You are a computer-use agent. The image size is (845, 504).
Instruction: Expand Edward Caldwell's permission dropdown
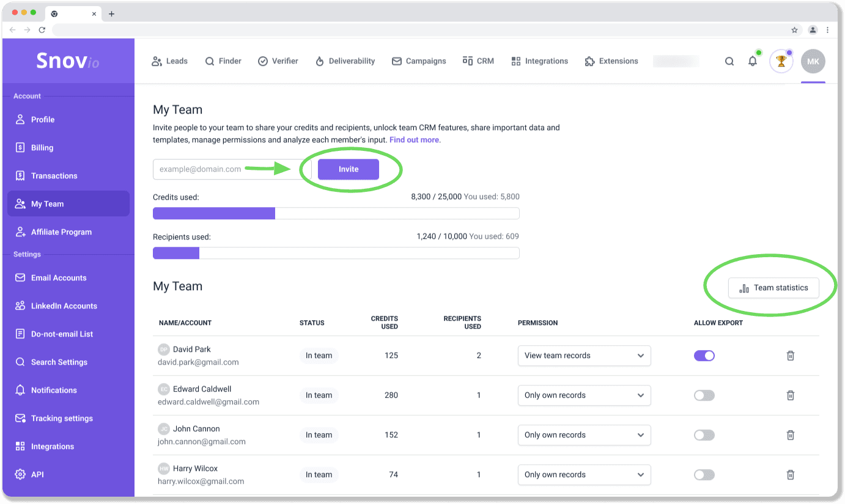[584, 395]
